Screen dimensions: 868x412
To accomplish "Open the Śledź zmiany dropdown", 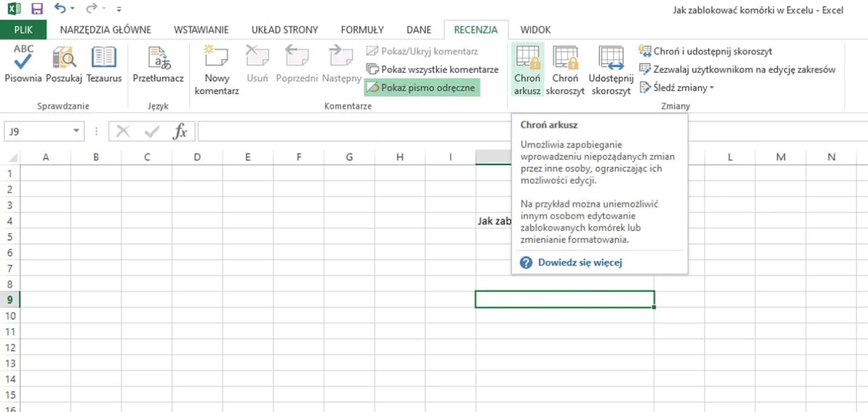I will click(x=677, y=87).
